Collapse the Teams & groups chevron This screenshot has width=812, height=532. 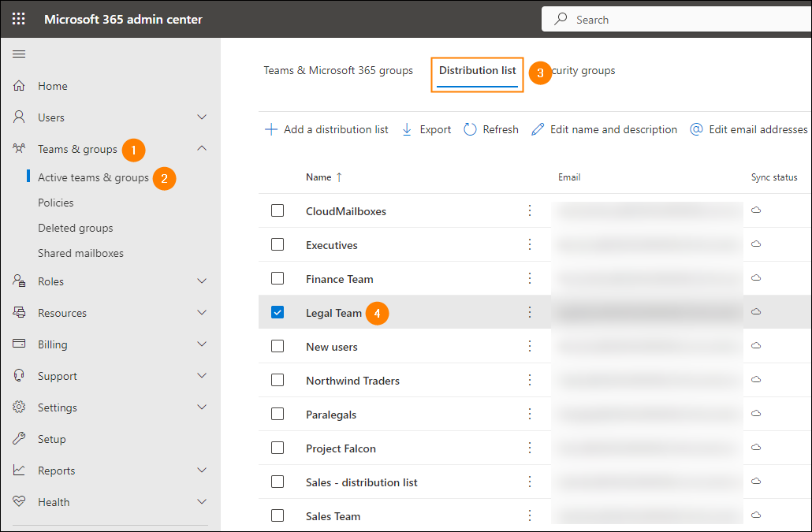pos(202,148)
